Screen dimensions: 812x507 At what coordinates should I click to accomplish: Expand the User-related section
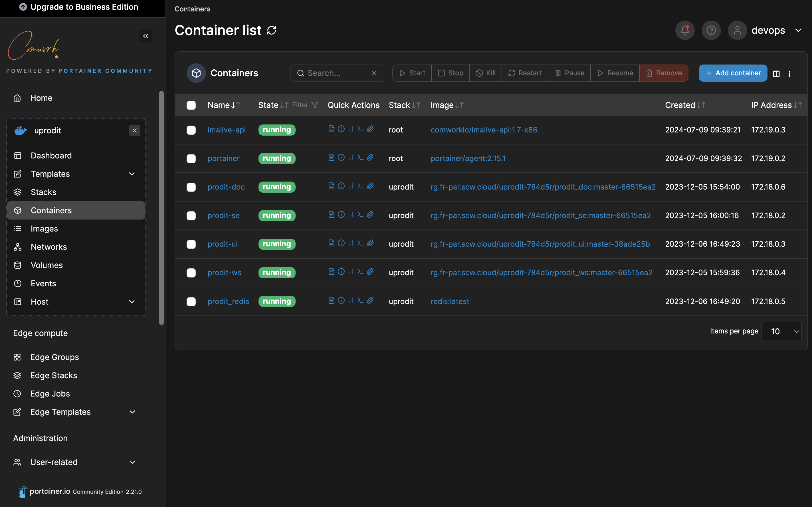tap(76, 462)
